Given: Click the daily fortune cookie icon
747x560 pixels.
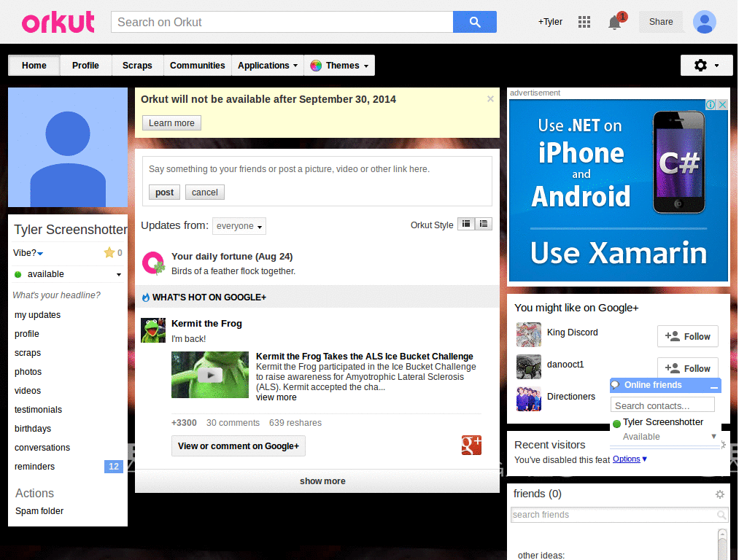Looking at the screenshot, I should point(153,262).
